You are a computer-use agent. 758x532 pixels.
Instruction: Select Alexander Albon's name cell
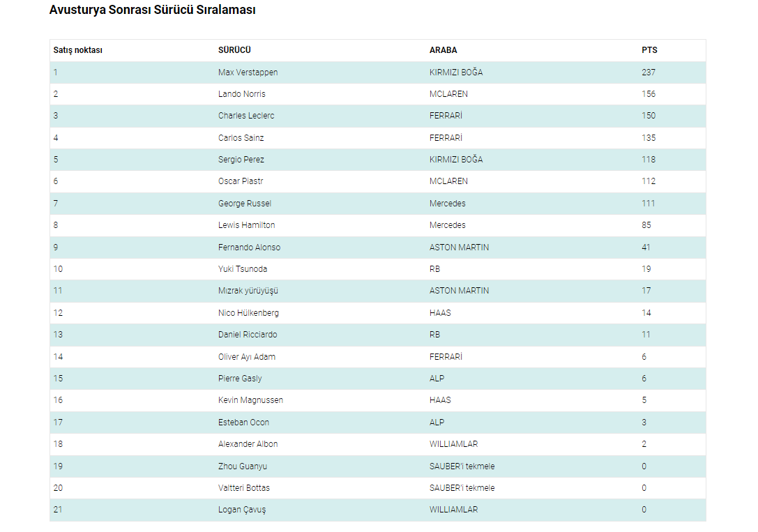pyautogui.click(x=248, y=444)
